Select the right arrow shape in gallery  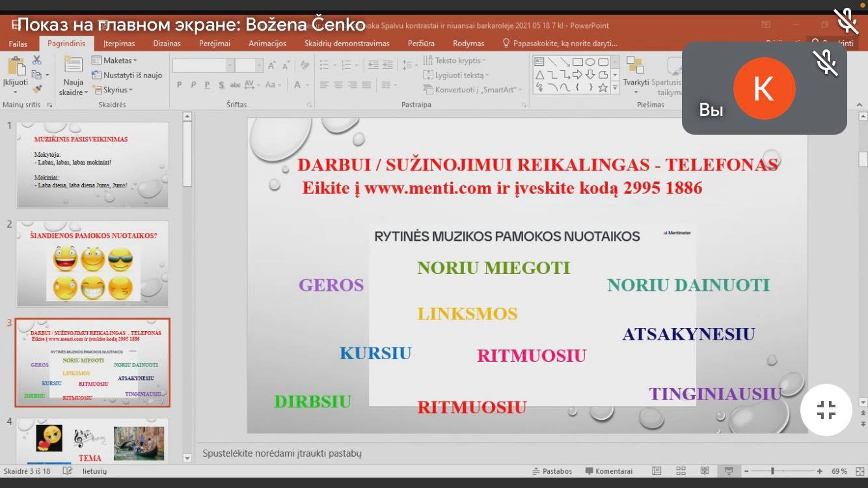pos(577,75)
